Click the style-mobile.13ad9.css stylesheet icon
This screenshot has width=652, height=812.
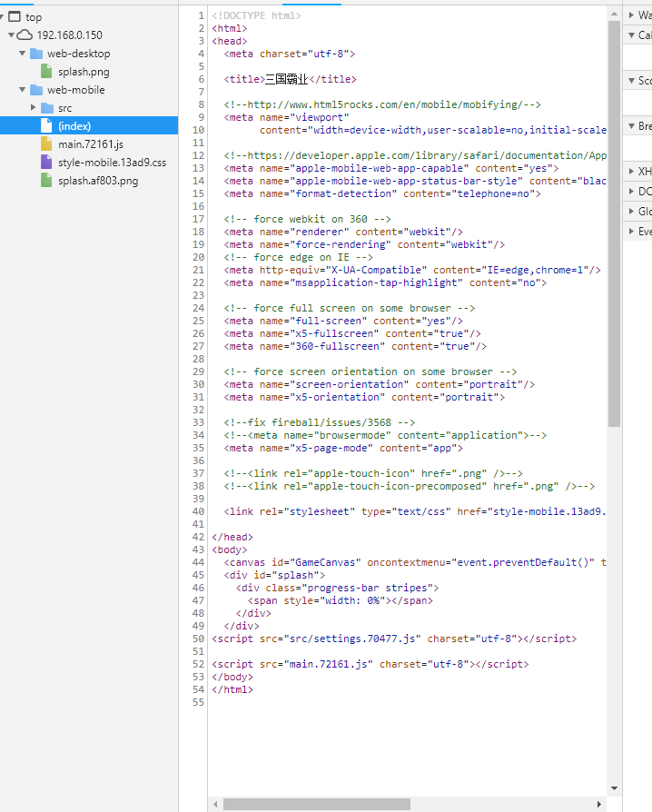pos(46,162)
